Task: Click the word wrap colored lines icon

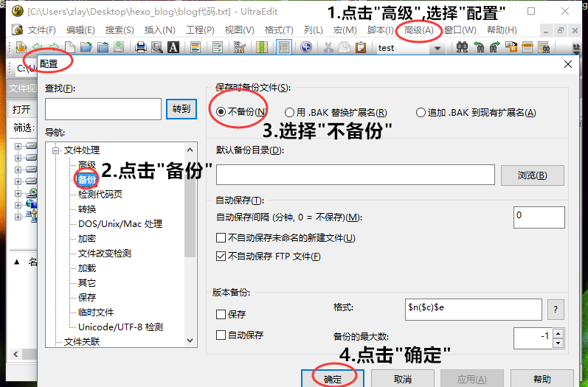Action: click(196, 47)
